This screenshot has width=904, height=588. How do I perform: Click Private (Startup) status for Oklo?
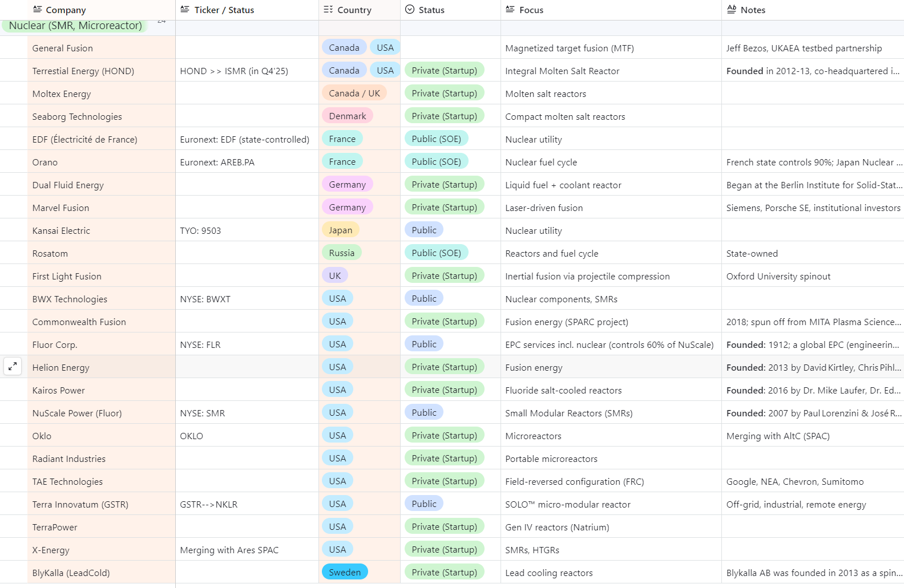pos(445,435)
